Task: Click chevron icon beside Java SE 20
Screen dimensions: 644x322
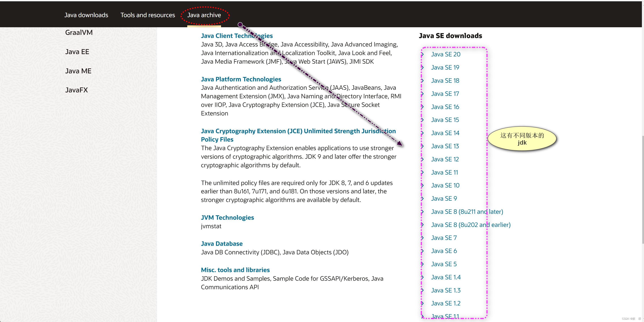Action: click(x=423, y=54)
